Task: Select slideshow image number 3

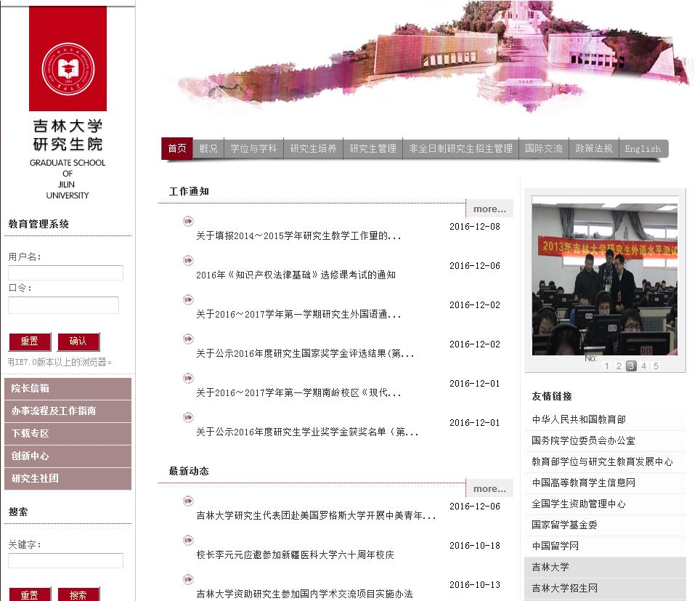Action: pos(631,366)
